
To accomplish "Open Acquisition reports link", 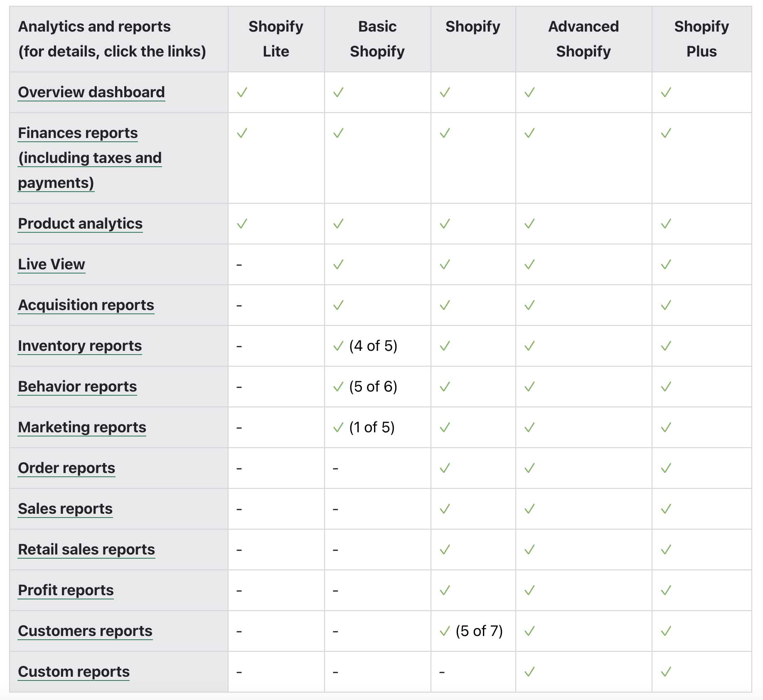I will click(86, 305).
